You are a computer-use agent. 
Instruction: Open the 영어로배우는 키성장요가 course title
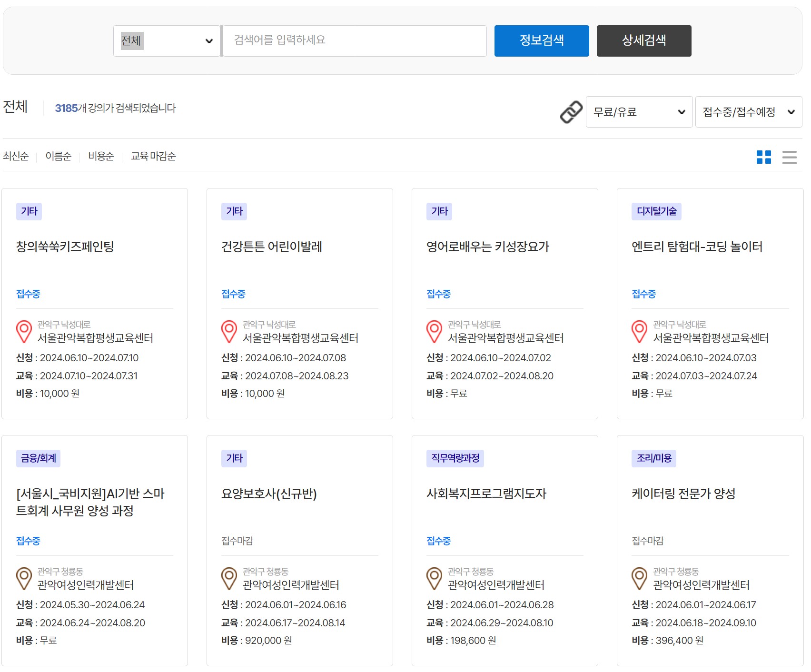coord(487,247)
